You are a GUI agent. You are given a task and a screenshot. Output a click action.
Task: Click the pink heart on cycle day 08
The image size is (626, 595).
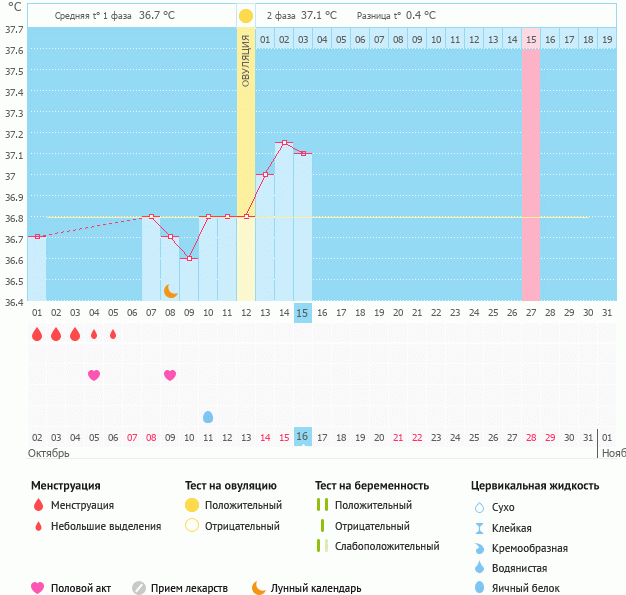(170, 375)
